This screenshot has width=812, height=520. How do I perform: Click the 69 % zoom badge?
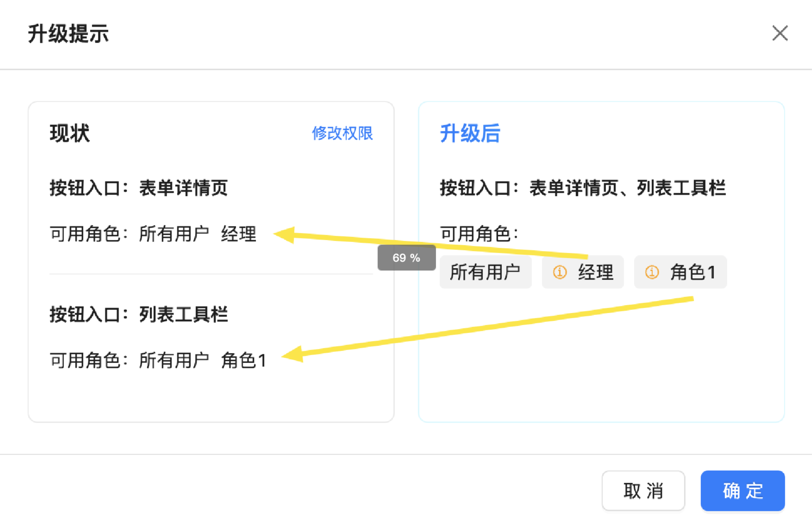point(406,258)
